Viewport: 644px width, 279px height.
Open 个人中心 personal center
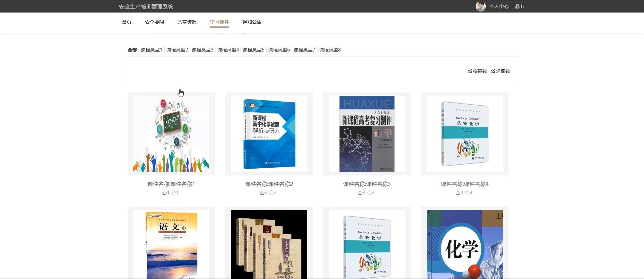pyautogui.click(x=499, y=6)
